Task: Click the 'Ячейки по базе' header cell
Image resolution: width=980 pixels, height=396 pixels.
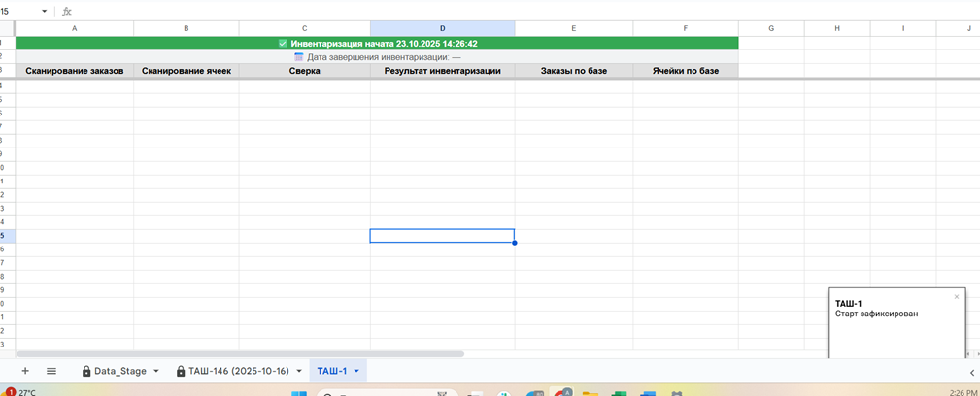Action: (686, 71)
